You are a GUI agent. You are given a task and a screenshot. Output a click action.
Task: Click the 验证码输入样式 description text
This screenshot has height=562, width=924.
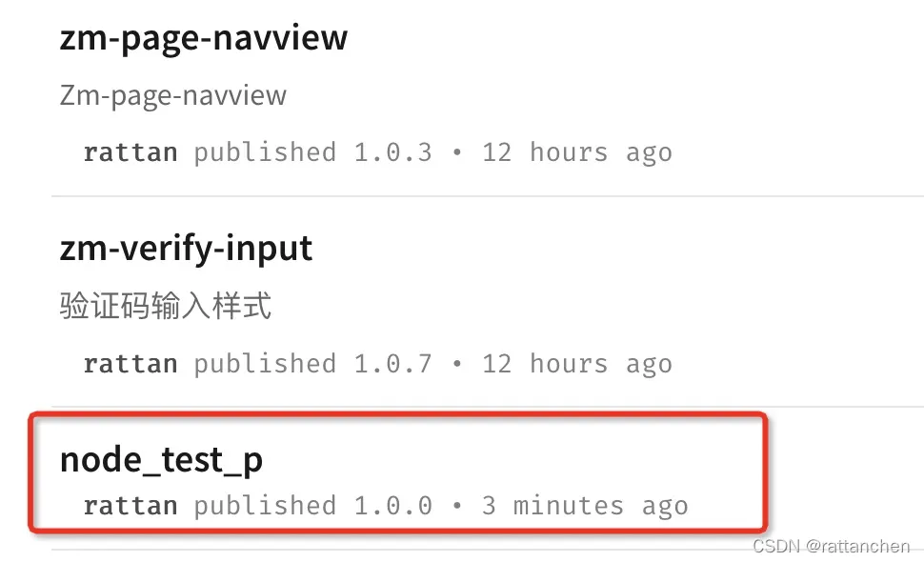point(166,306)
